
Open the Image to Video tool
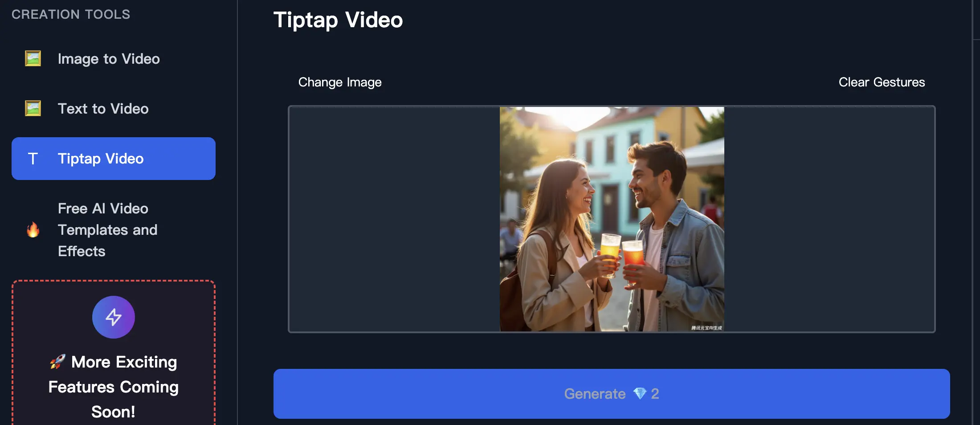[108, 58]
